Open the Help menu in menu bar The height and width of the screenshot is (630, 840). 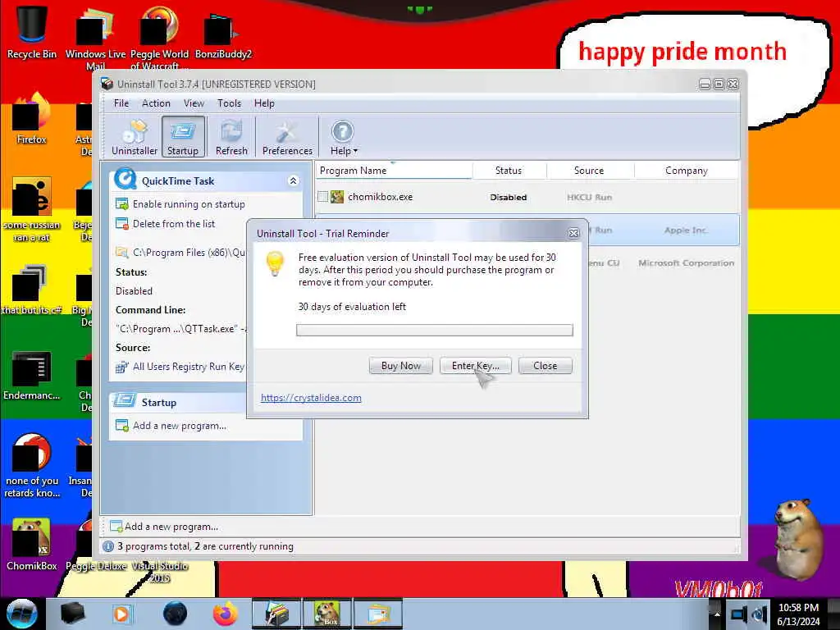click(x=264, y=103)
